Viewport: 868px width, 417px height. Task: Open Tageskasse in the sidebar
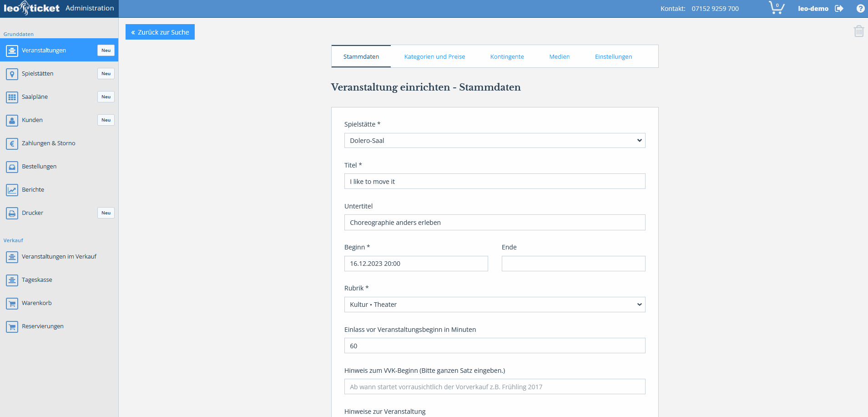pos(37,280)
